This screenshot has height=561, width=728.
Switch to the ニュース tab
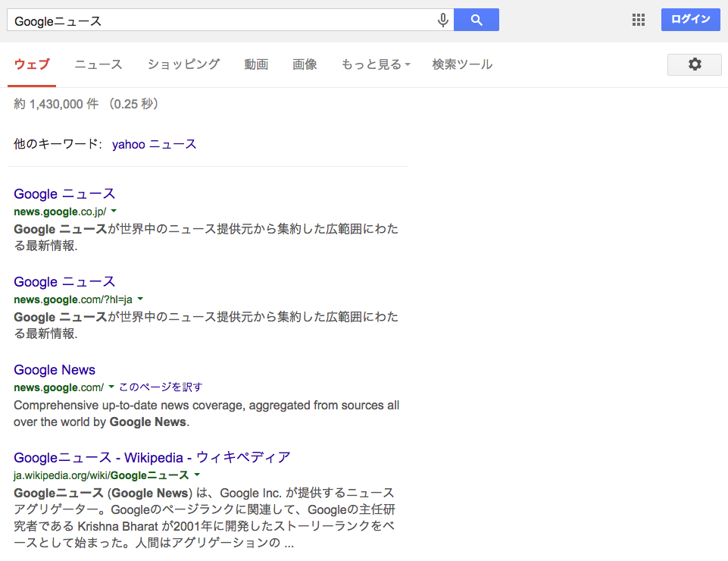click(98, 64)
